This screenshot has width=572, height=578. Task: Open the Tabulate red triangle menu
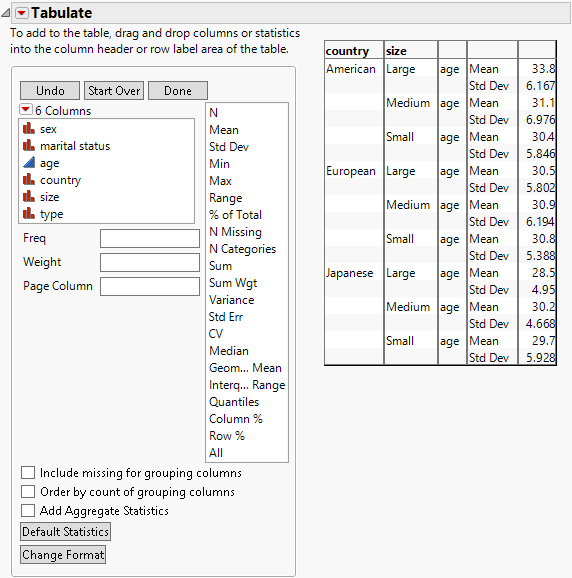click(x=22, y=13)
